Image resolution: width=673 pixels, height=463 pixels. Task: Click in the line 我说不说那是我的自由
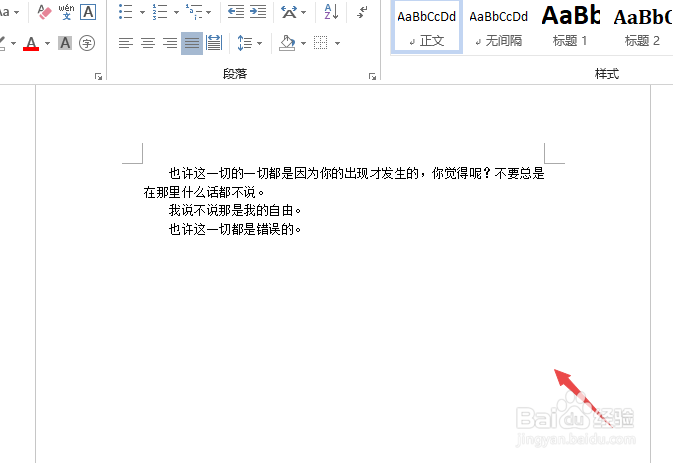click(x=235, y=210)
